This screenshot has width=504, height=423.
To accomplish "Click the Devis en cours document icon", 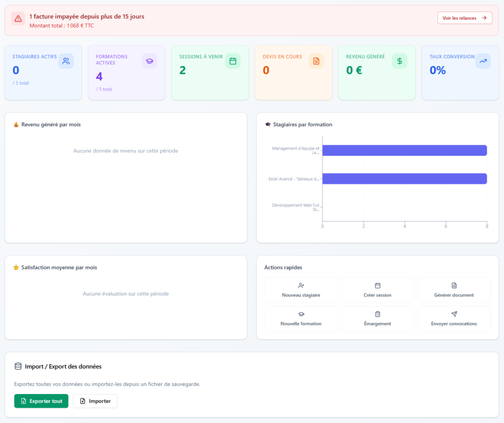I will click(x=316, y=61).
